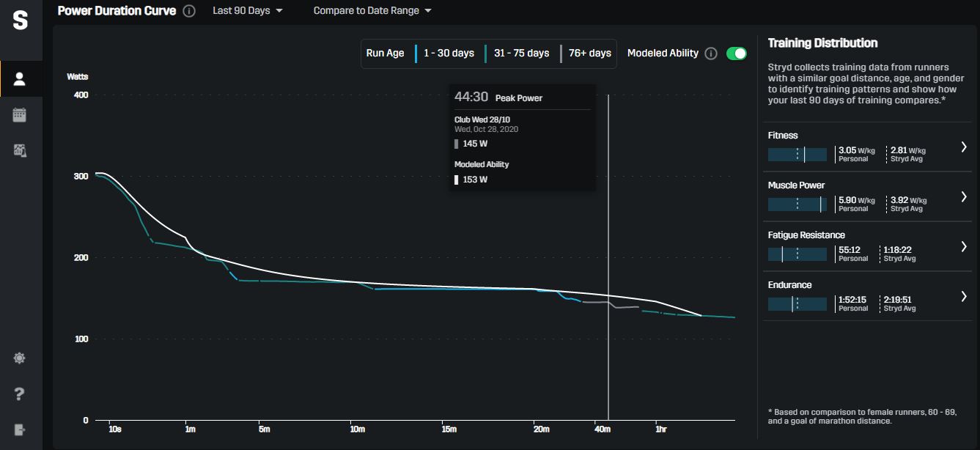Click the 5m label on the time axis
The height and width of the screenshot is (450, 980).
[265, 429]
